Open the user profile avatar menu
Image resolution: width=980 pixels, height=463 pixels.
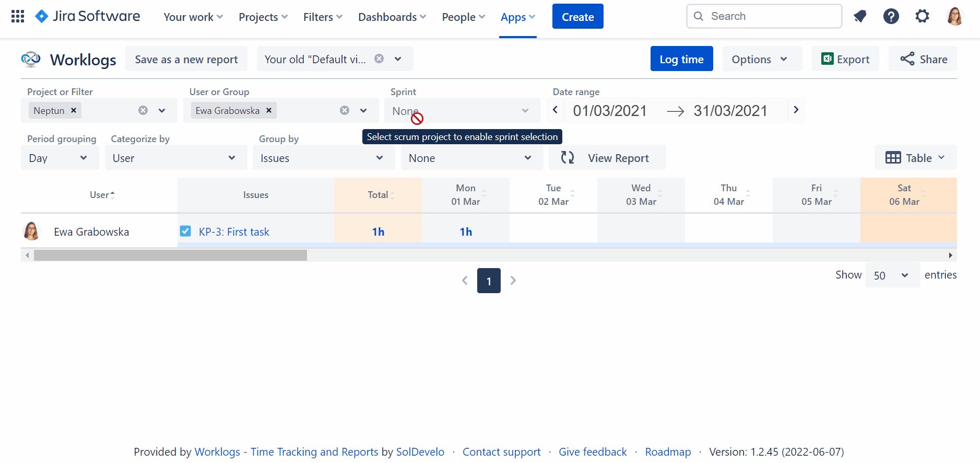(x=954, y=16)
